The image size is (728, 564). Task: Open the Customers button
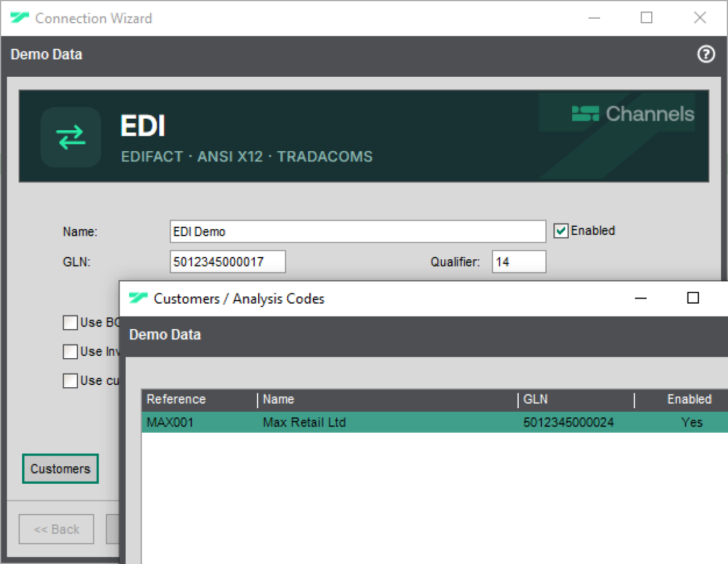60,468
